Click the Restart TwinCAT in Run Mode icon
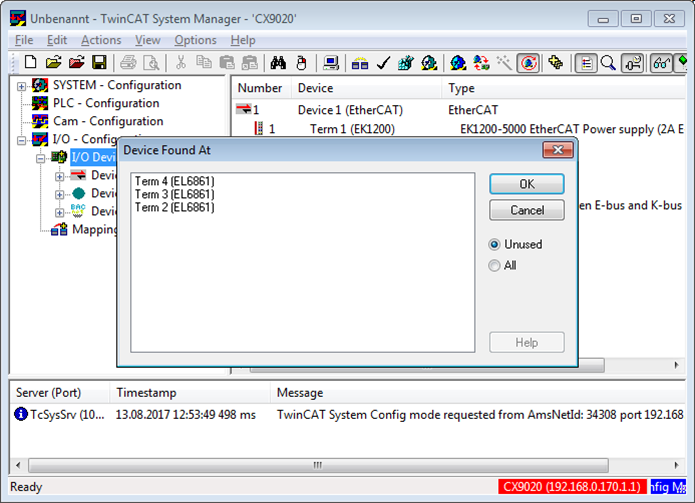695x503 pixels. point(429,62)
